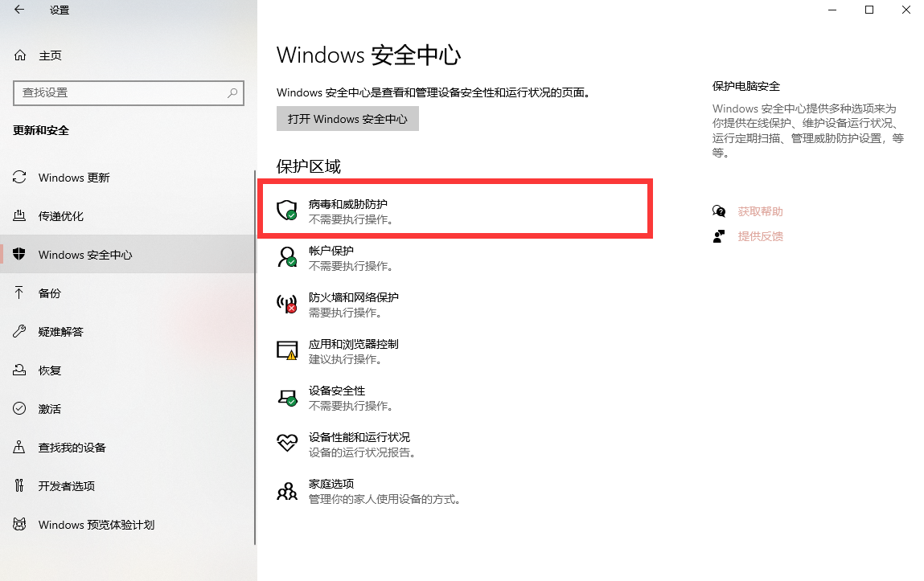Select 疑难解答 in the sidebar

[x=127, y=331]
